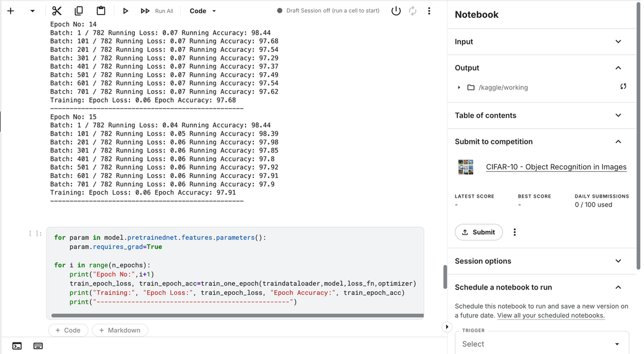Open CIFAR-10 Object Recognition competition link
This screenshot has width=644, height=354.
pyautogui.click(x=556, y=167)
